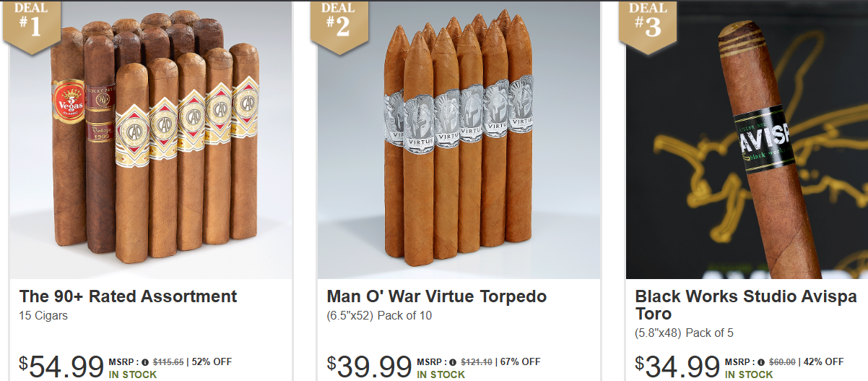Viewport: 868px width, 381px height.
Task: Click the $39.99 price
Action: tap(369, 367)
